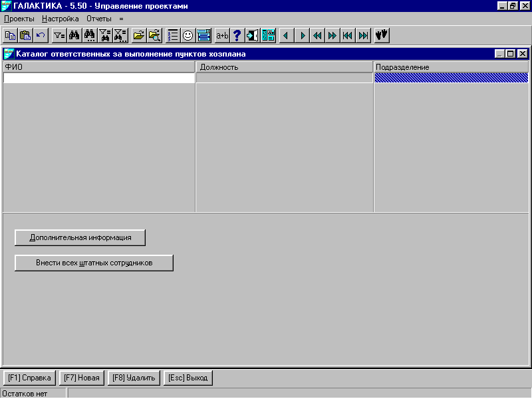The height and width of the screenshot is (399, 532).
Task: Click the smiley face icon
Action: click(x=188, y=36)
